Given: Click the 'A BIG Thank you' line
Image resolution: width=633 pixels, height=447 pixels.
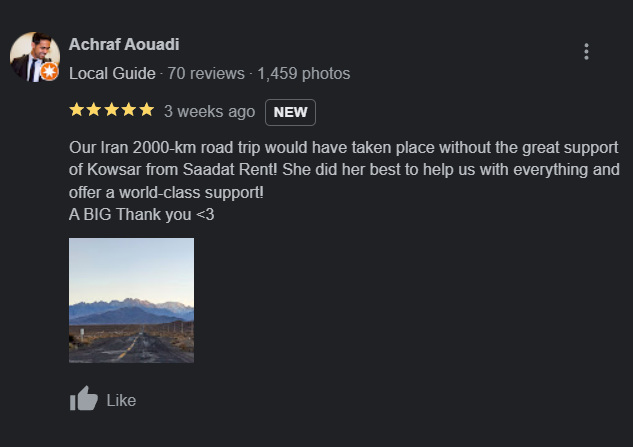Looking at the screenshot, I should coord(141,213).
